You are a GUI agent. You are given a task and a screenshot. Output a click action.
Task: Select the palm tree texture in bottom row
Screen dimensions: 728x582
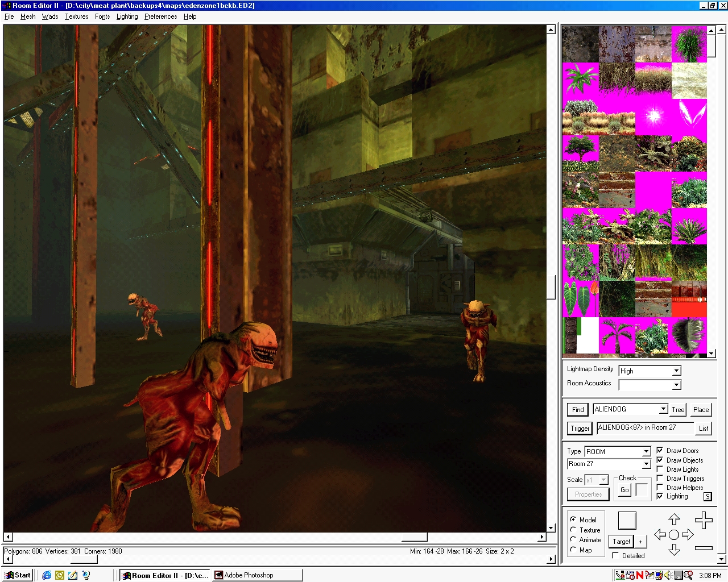(x=617, y=336)
